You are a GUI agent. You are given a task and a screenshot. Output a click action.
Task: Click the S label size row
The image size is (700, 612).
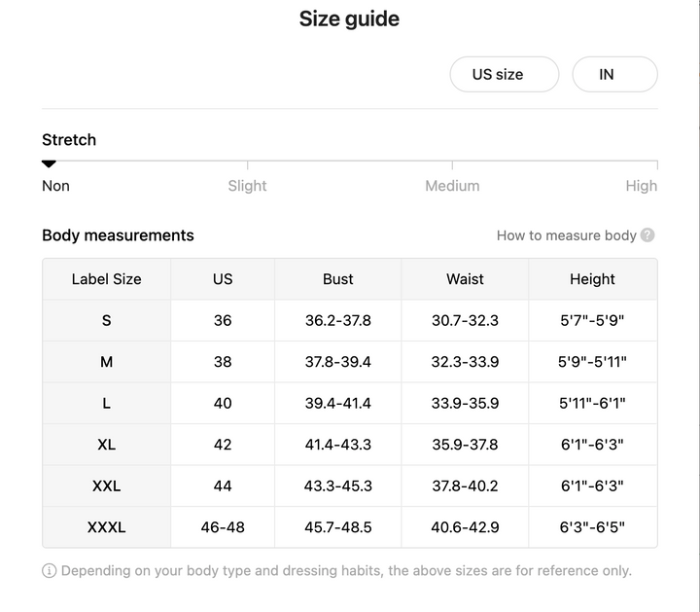[x=350, y=320]
